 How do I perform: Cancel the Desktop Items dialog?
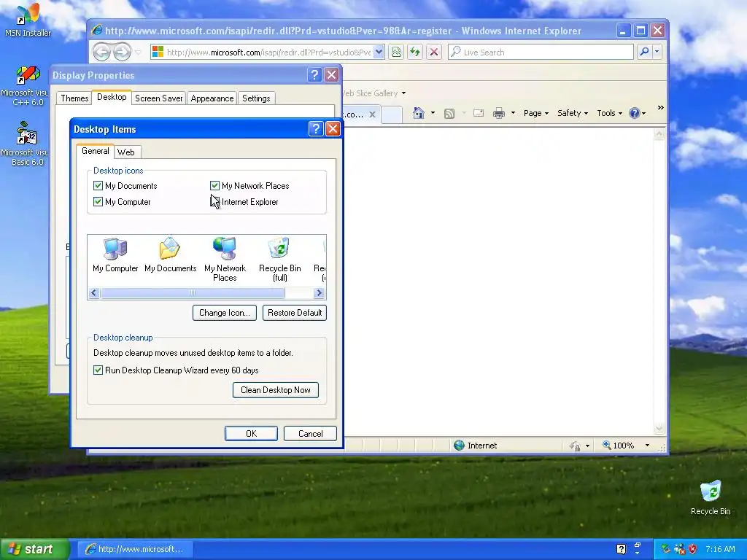pos(310,433)
